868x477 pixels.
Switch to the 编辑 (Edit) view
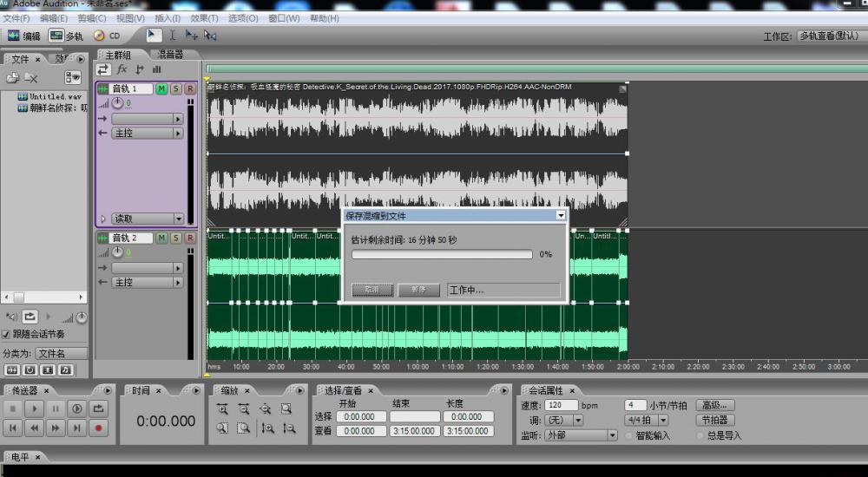click(23, 36)
